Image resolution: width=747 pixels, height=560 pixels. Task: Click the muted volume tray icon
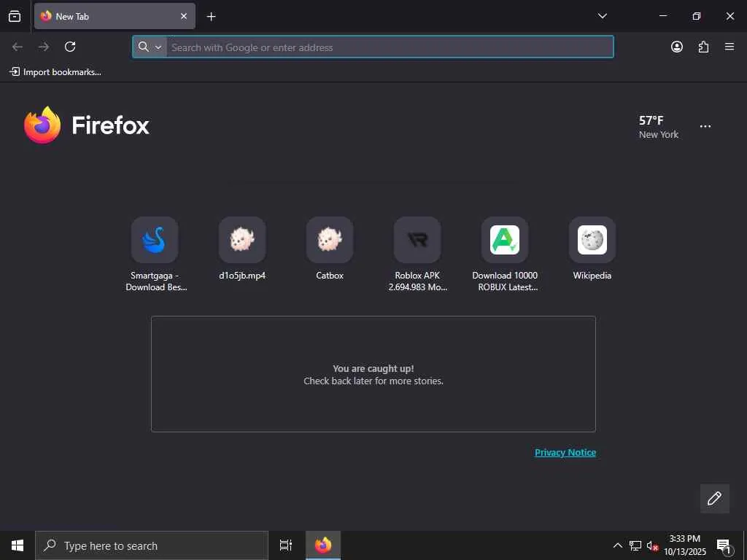[x=652, y=545]
